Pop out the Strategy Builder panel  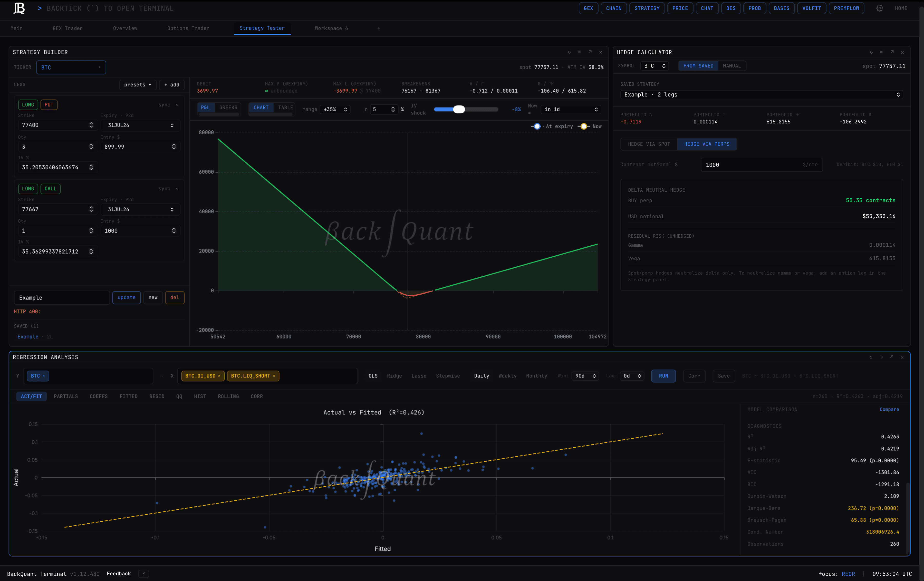tap(590, 52)
